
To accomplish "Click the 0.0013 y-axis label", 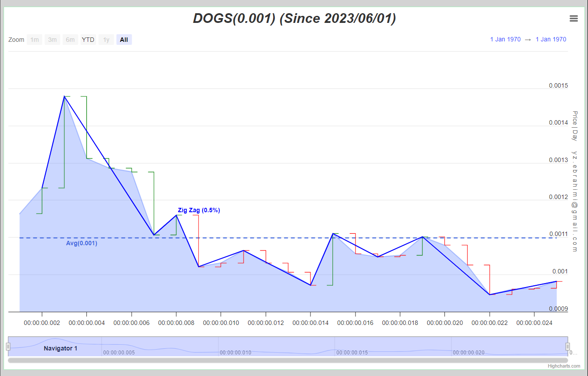I will pyautogui.click(x=558, y=160).
